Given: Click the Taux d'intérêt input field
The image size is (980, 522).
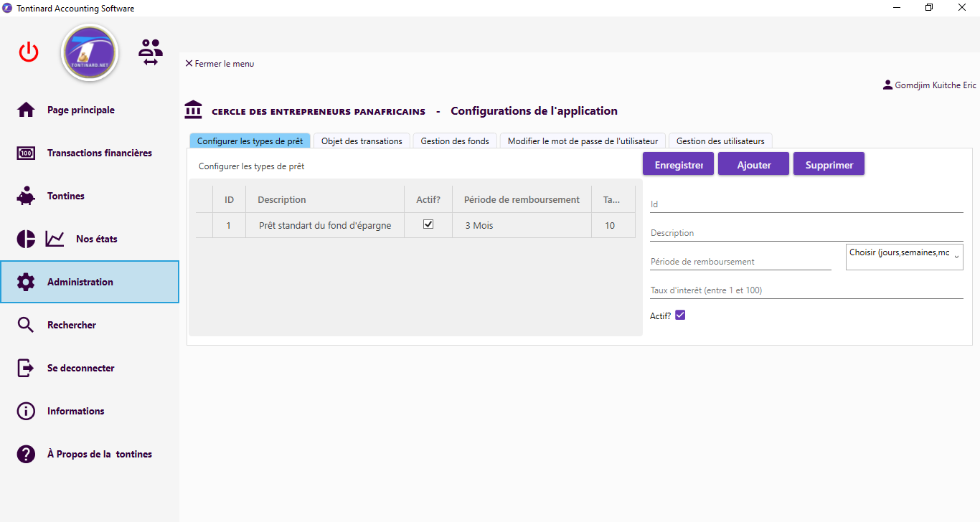Looking at the screenshot, I should 806,290.
